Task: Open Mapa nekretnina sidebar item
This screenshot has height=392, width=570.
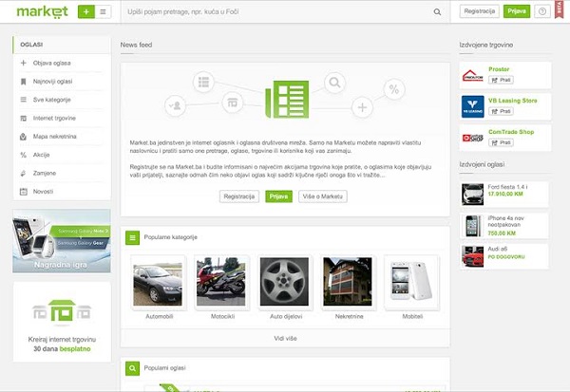Action: coord(62,137)
